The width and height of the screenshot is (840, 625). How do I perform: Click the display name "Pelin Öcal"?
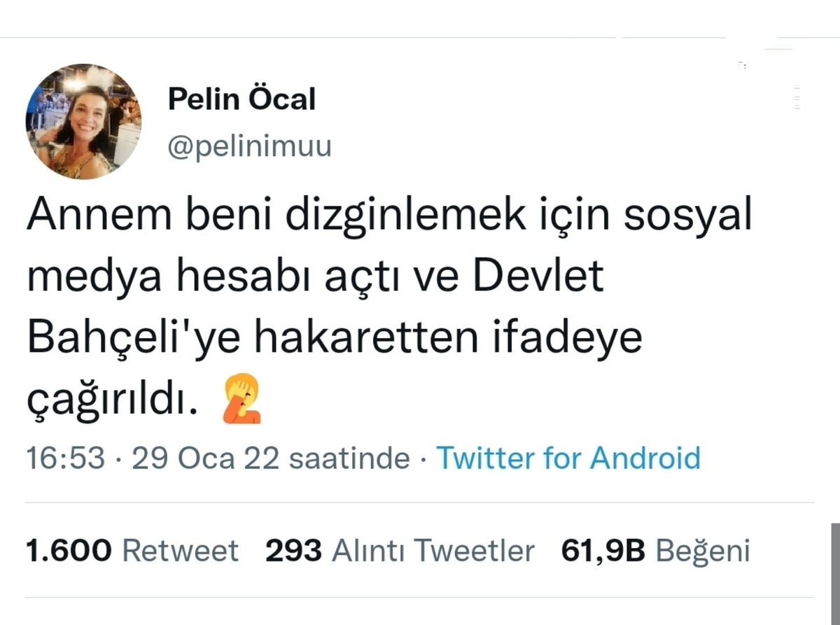(x=241, y=99)
